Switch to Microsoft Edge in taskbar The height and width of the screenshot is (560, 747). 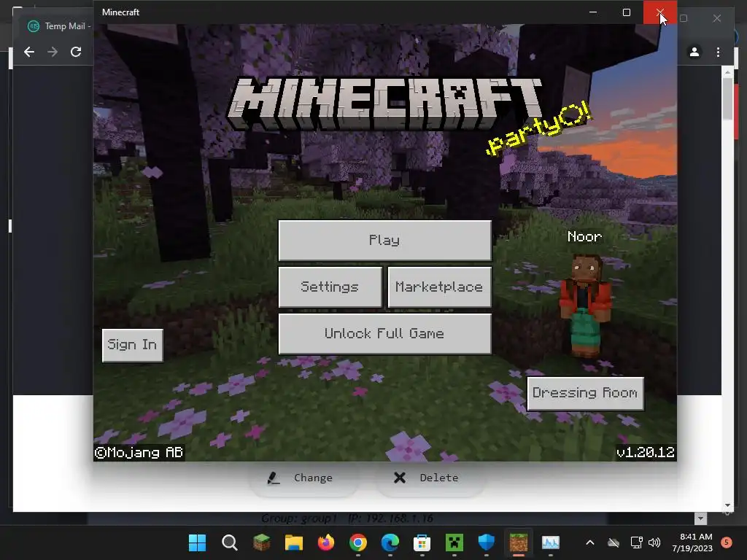[390, 542]
